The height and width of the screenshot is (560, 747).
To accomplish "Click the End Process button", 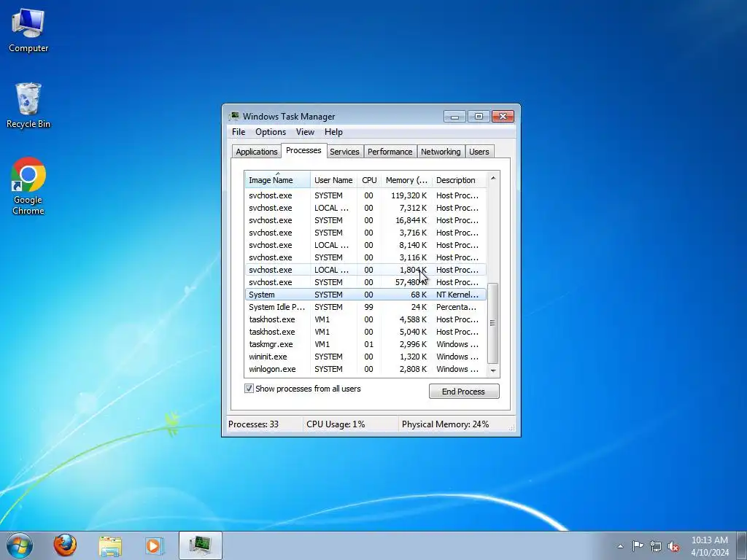I will click(x=464, y=392).
